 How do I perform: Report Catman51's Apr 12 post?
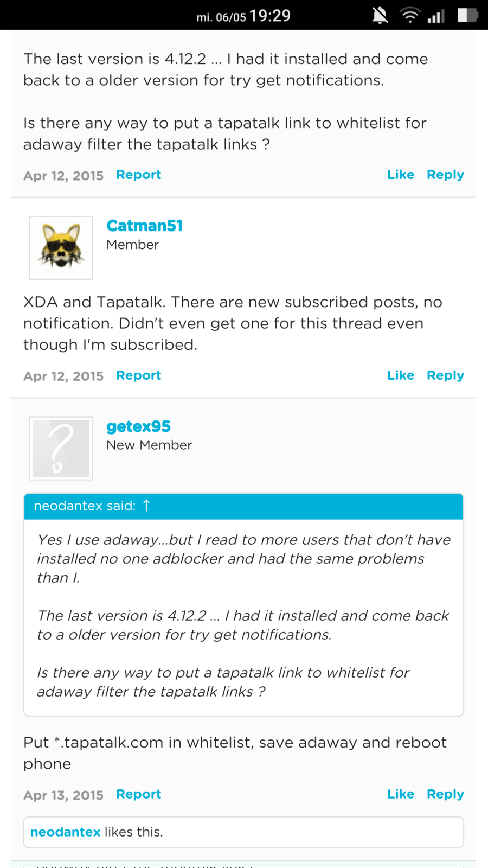138,375
